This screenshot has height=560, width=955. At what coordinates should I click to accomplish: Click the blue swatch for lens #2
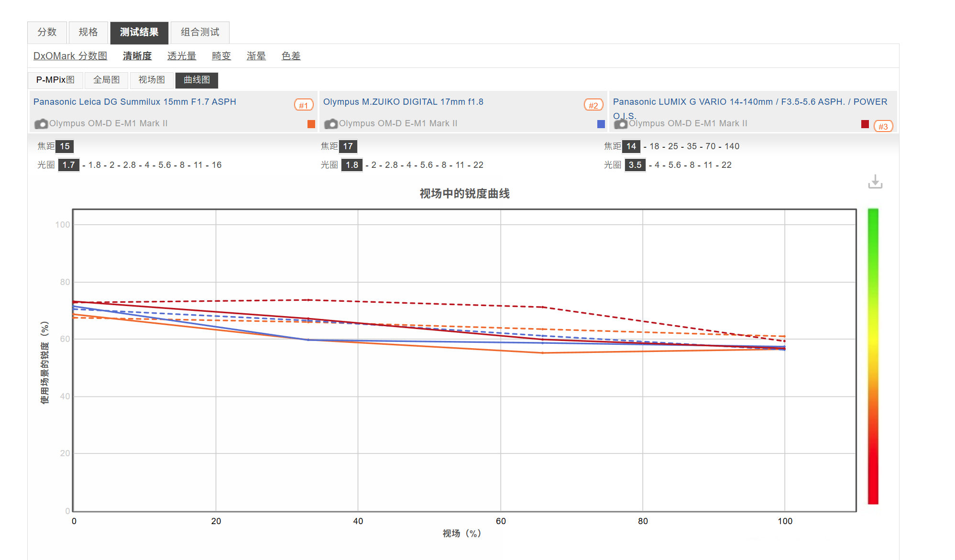pyautogui.click(x=601, y=124)
